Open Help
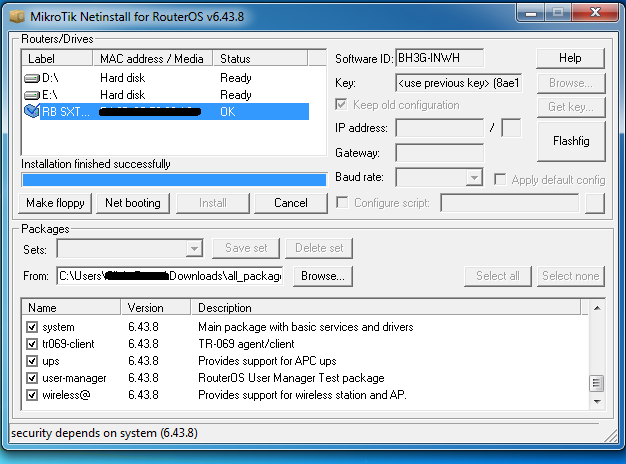This screenshot has width=626, height=464. point(570,58)
